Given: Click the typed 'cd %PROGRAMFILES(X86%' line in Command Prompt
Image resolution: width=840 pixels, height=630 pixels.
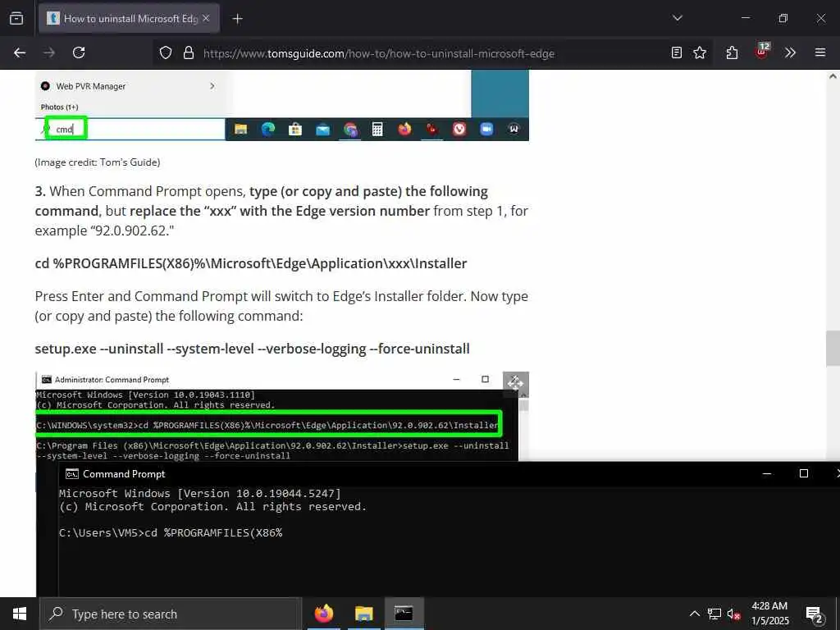Looking at the screenshot, I should [171, 532].
